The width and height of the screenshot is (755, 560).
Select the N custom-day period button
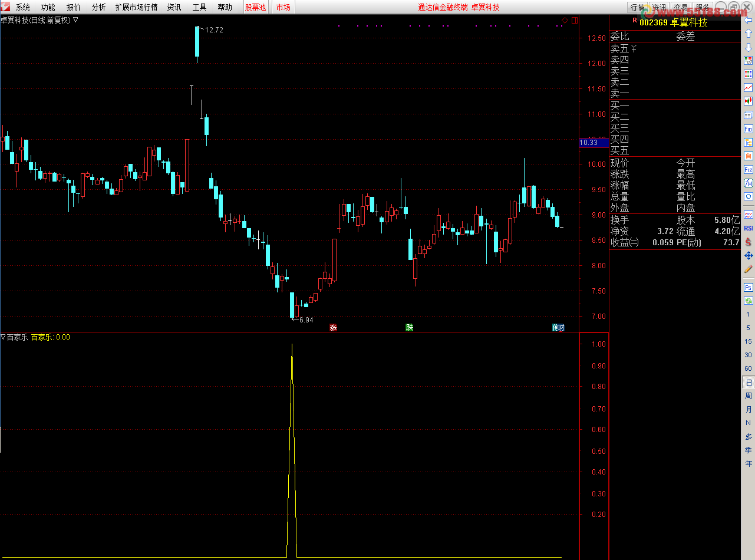click(x=749, y=423)
